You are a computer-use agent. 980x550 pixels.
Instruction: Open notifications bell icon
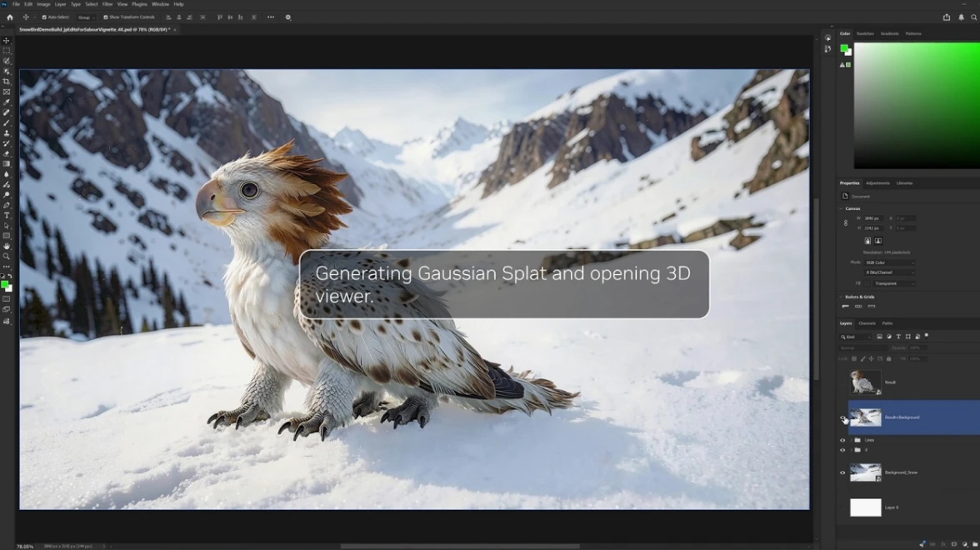tap(962, 17)
